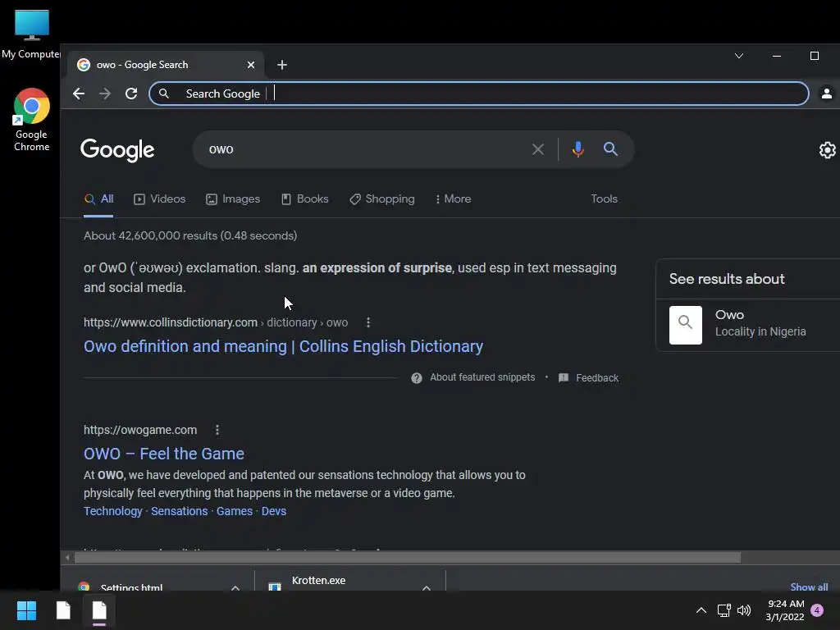The image size is (840, 630).
Task: Click the https://owogame.com URL text
Action: (x=140, y=430)
